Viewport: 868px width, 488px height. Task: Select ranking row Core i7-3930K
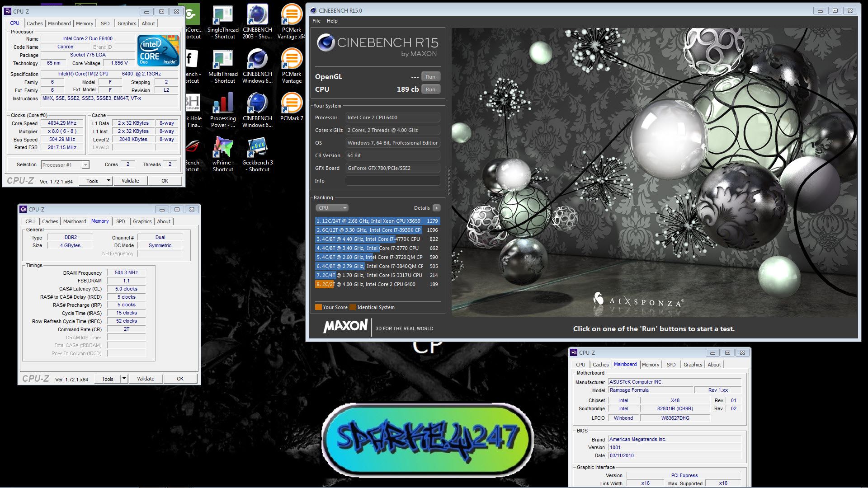(x=377, y=230)
